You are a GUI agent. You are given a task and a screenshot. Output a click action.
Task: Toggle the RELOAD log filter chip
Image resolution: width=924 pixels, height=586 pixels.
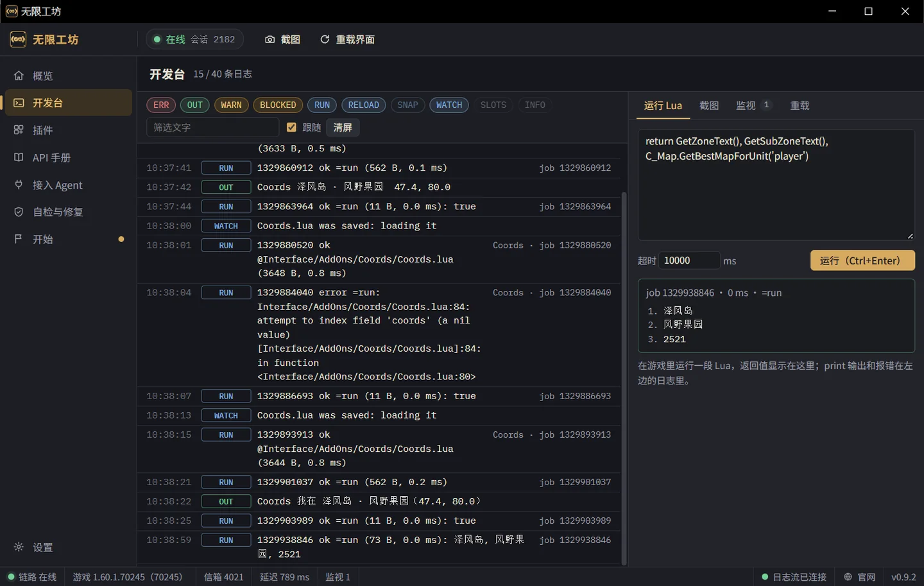[x=364, y=105]
